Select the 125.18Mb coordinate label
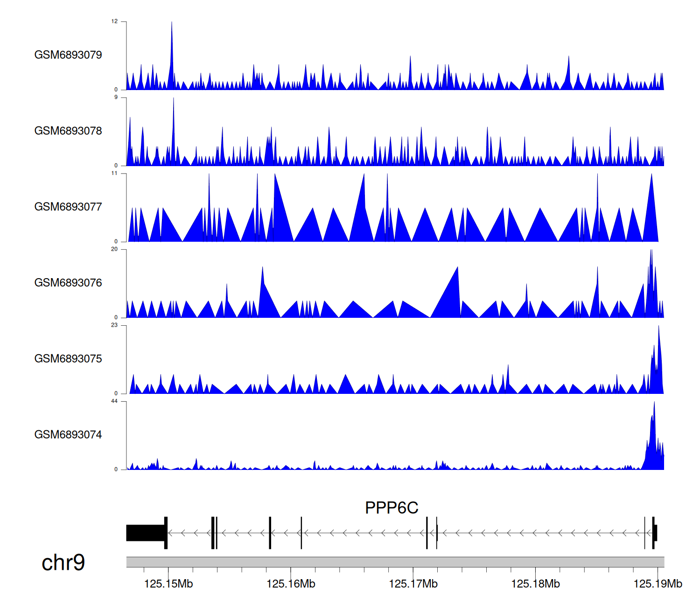The height and width of the screenshot is (616, 700). (x=535, y=584)
